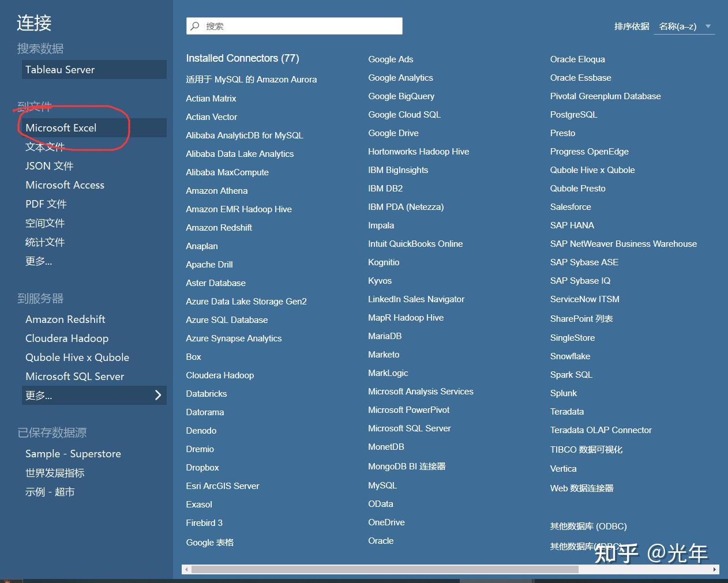The image size is (728, 583).
Task: Select Google 表格 connector
Action: click(210, 543)
